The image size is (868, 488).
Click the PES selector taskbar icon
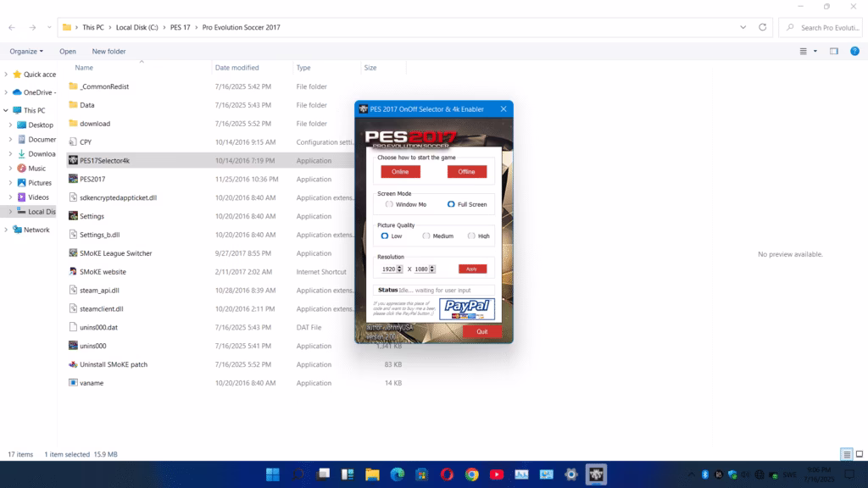(596, 474)
